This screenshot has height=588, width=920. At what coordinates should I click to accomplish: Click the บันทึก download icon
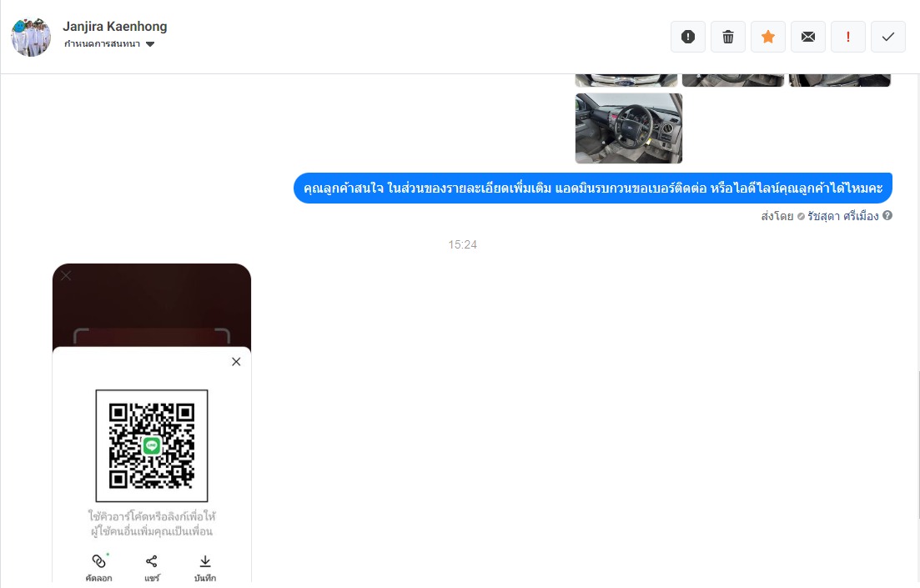point(205,561)
